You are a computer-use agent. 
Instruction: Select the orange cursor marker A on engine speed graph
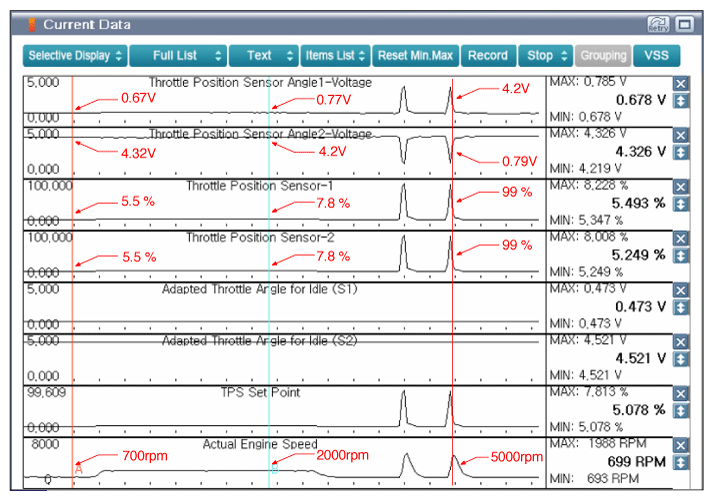77,468
